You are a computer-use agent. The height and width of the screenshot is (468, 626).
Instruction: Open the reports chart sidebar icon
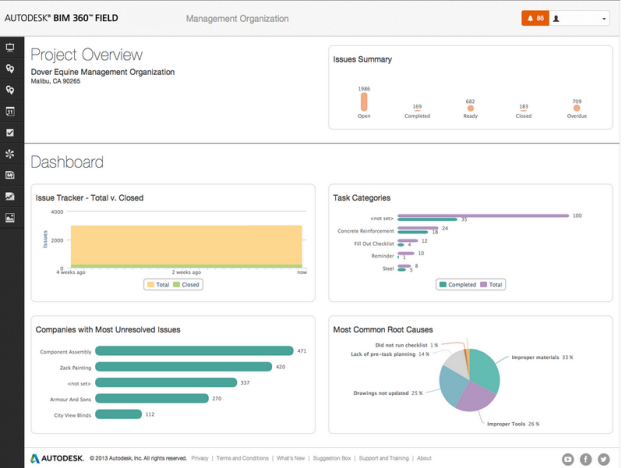point(10,196)
